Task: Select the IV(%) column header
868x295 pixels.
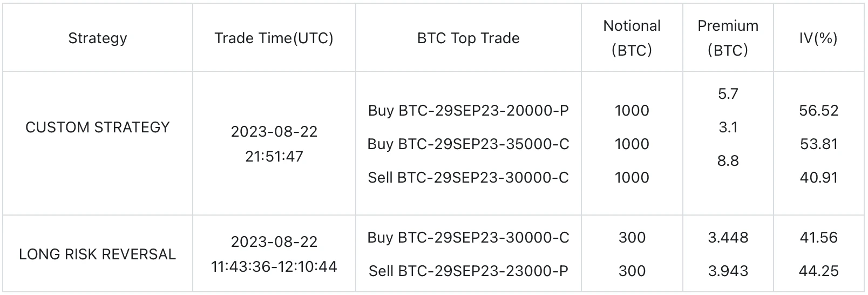Action: coord(818,38)
